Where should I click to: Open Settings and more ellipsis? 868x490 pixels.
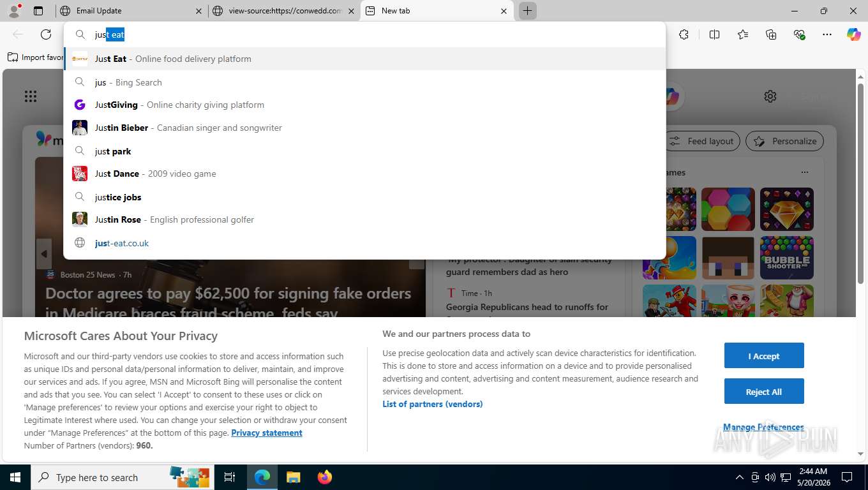(827, 34)
